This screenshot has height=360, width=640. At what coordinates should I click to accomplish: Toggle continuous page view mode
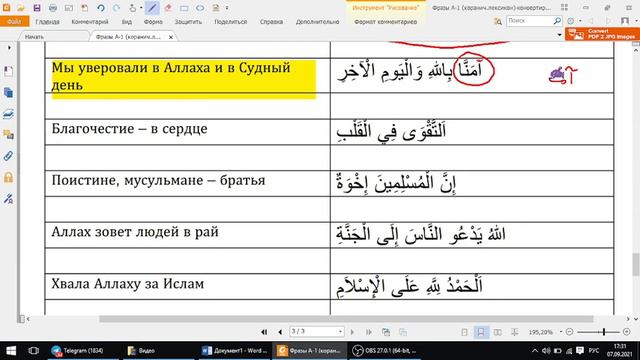(481, 332)
